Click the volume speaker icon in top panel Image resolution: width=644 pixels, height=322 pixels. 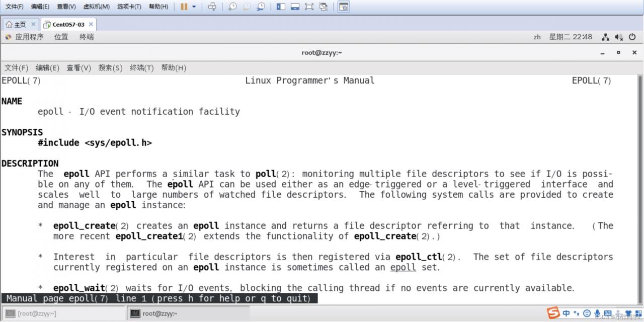click(618, 37)
